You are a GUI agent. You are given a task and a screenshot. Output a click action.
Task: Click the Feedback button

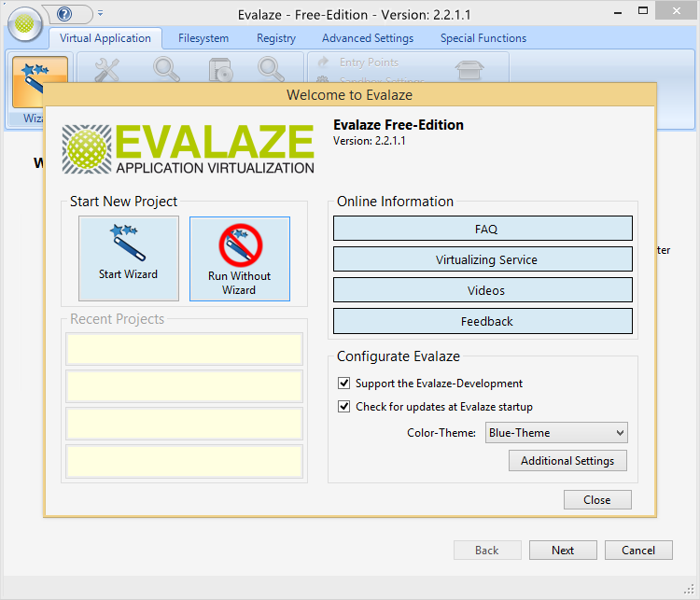coord(483,321)
